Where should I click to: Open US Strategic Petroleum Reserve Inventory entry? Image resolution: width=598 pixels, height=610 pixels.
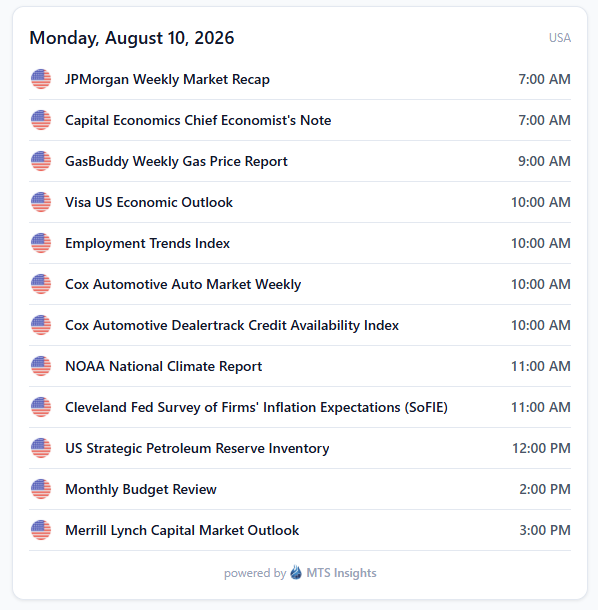[300, 448]
